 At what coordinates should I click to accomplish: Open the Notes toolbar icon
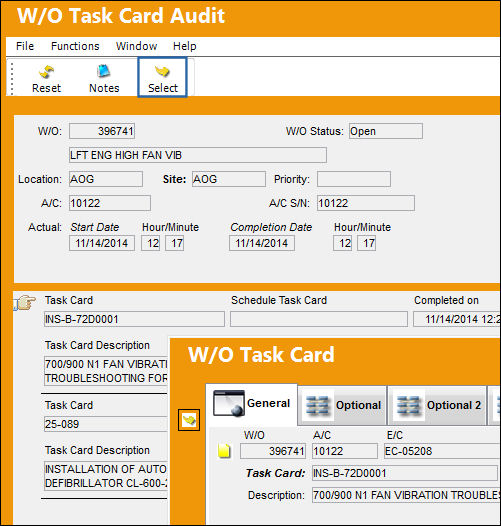tap(104, 79)
